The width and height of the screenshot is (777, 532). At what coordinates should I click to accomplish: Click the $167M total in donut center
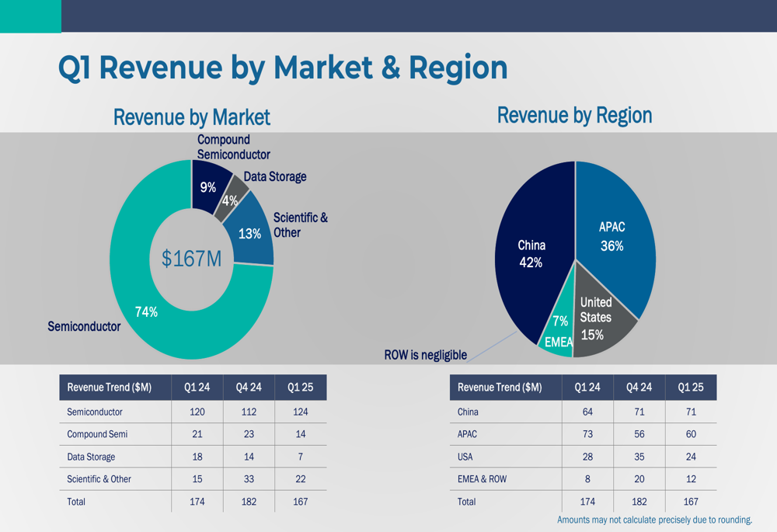191,259
